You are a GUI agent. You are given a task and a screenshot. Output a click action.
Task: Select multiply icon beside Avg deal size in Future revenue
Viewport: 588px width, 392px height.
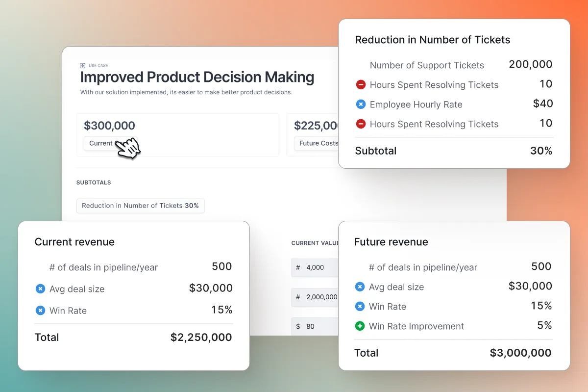coord(360,287)
